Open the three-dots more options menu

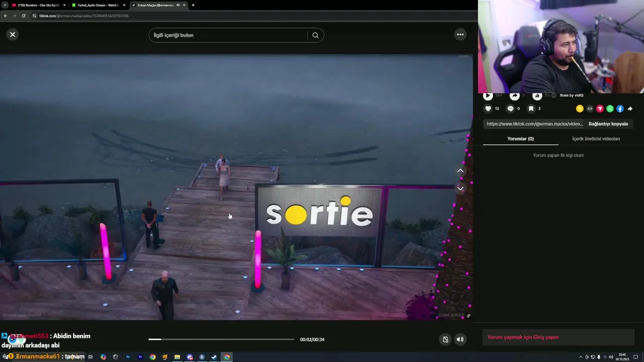pos(460,34)
